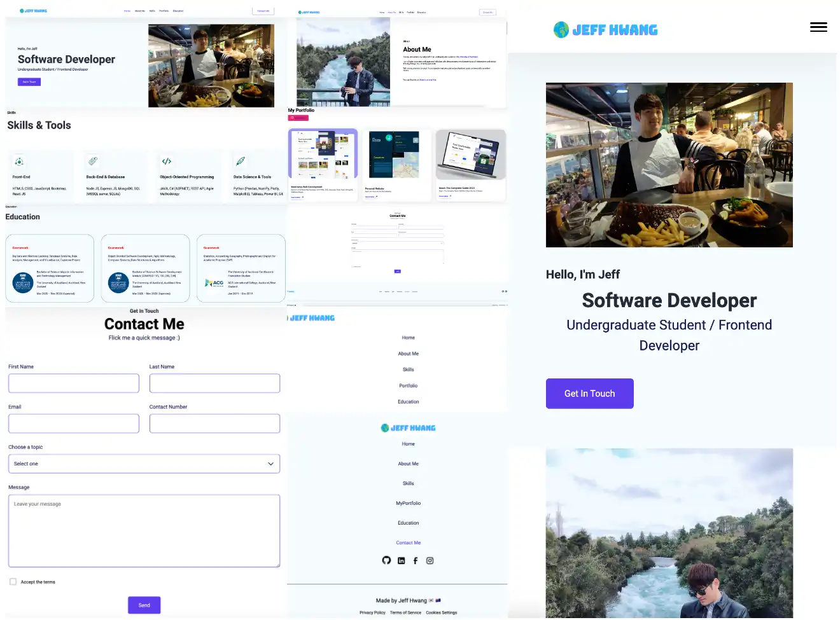Open the LinkedIn icon in the footer
The width and height of the screenshot is (840, 620).
(x=401, y=561)
